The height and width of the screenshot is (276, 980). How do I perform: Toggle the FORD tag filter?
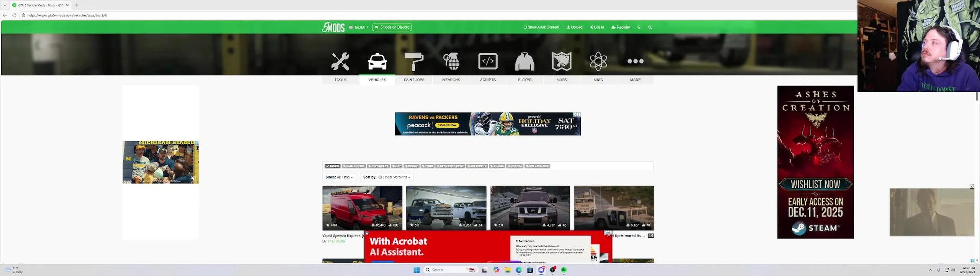(427, 166)
